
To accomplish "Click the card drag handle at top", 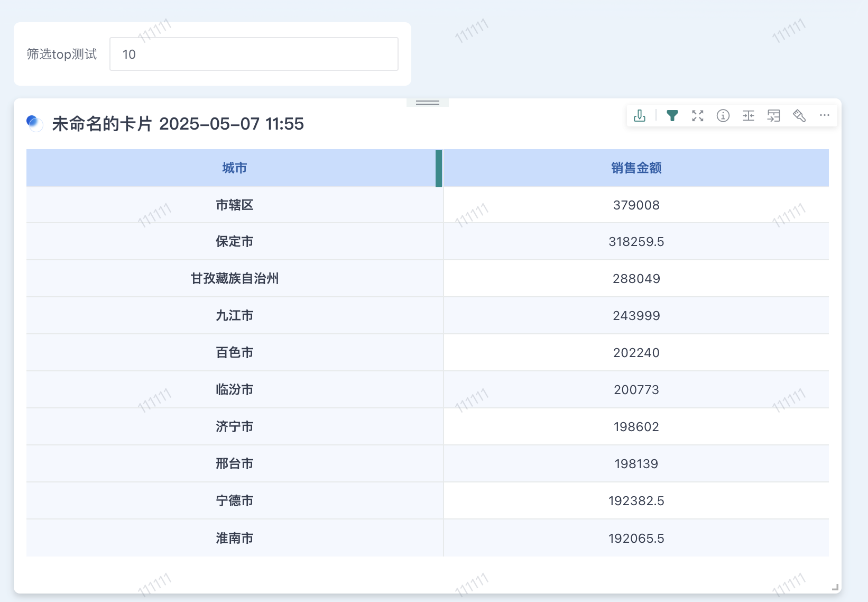I will 427,103.
